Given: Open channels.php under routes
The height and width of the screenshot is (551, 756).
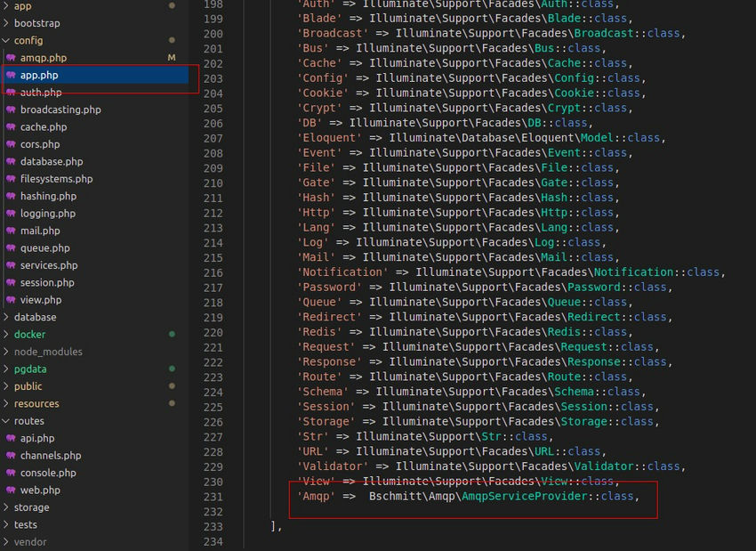Looking at the screenshot, I should pyautogui.click(x=51, y=456).
